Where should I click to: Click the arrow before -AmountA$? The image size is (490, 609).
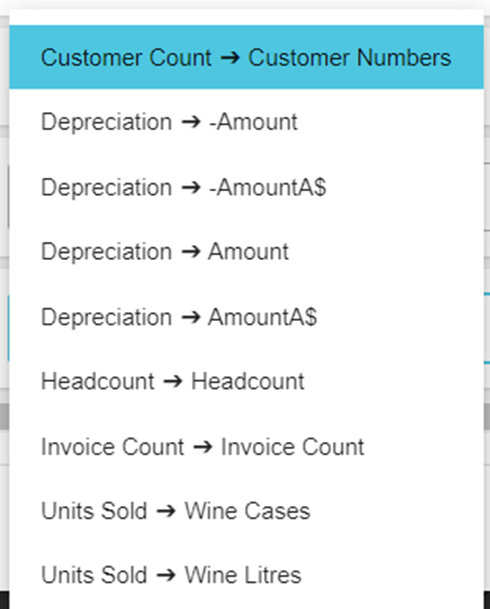coord(191,188)
